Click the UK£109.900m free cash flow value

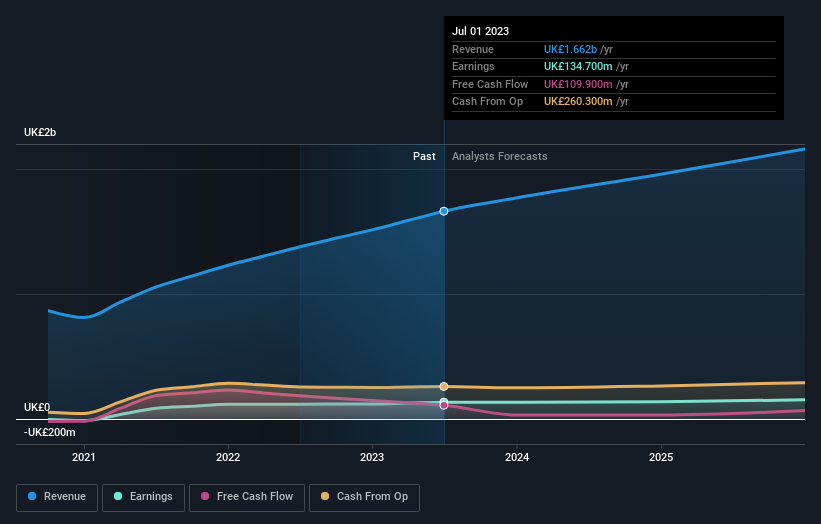[578, 84]
